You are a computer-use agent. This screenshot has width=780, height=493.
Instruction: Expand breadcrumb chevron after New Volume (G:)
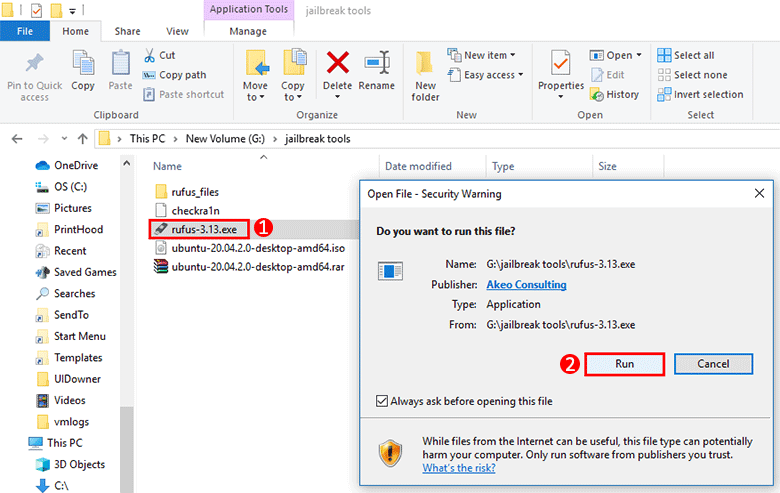275,139
